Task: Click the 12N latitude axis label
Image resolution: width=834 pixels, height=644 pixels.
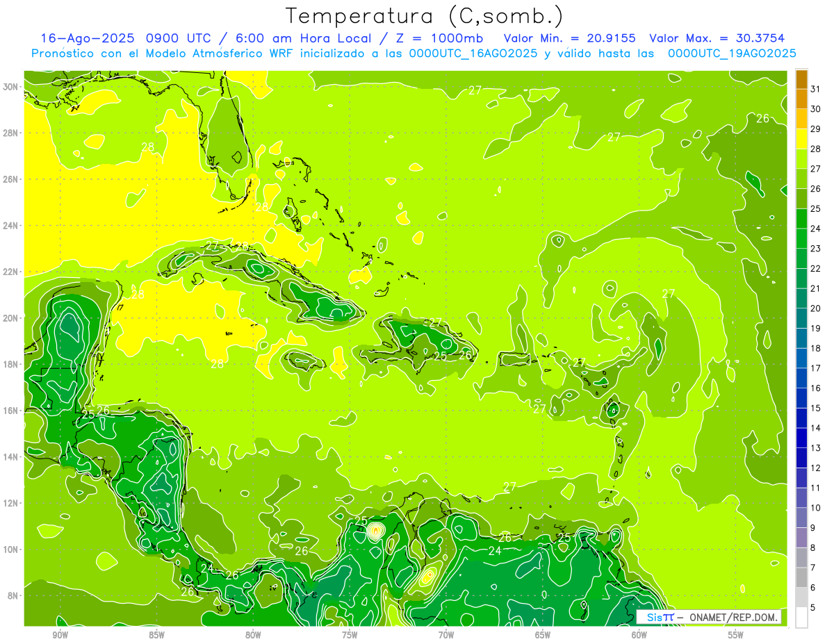Action: 12,503
